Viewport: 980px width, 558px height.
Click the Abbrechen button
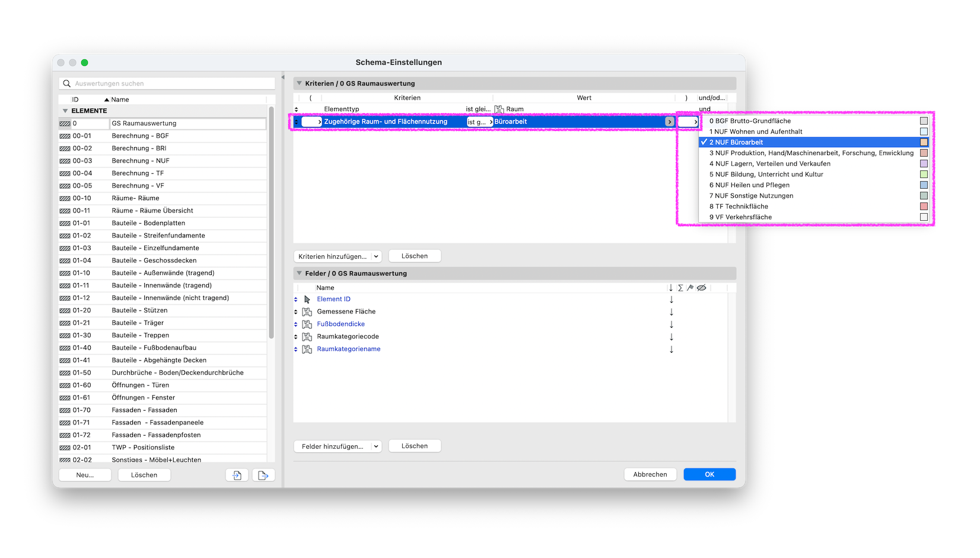(x=650, y=474)
